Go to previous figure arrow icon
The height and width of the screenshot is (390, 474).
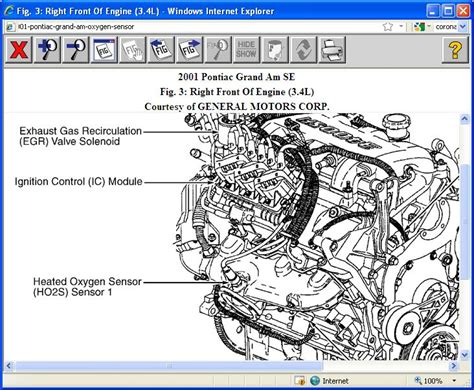[161, 50]
